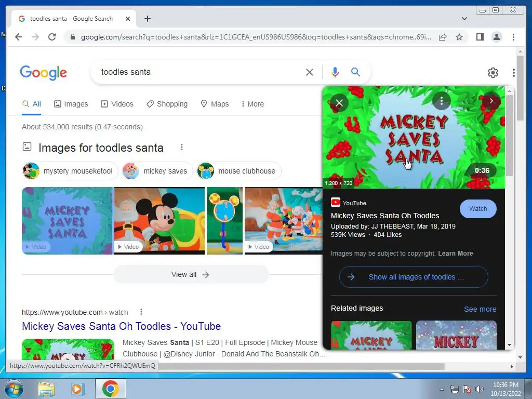532x399 pixels.
Task: Show next image in preview panel
Action: [491, 101]
